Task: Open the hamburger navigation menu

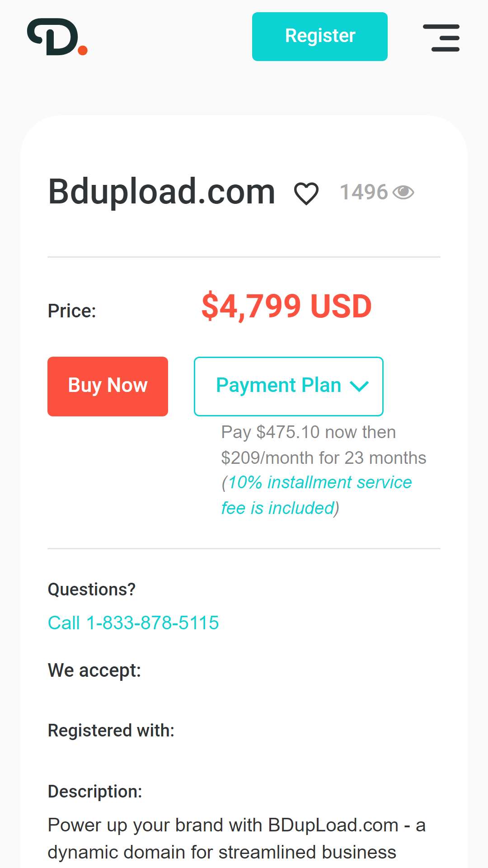Action: 441,38
